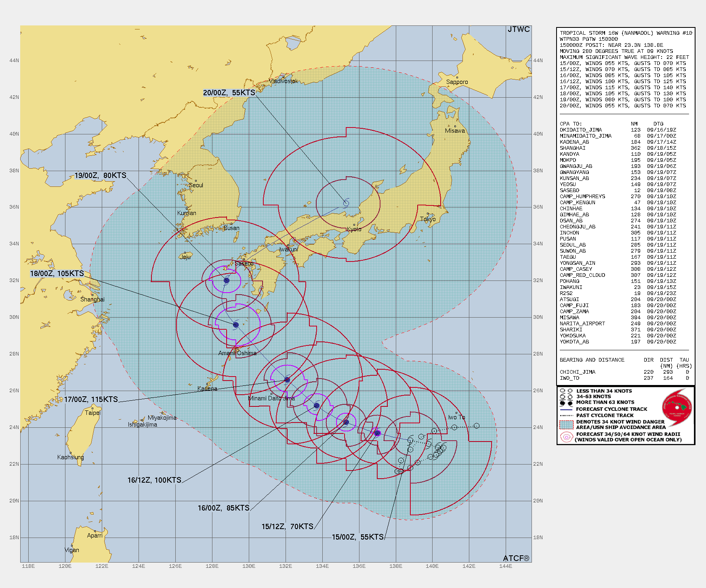The width and height of the screenshot is (706, 588).
Task: Select the '17/00Z, 115KTS' map label
Action: pyautogui.click(x=91, y=400)
